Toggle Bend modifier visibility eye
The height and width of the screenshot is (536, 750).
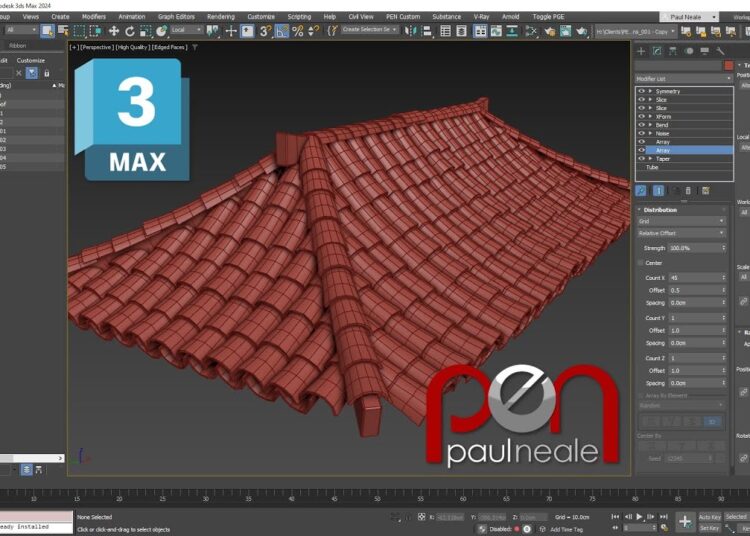pos(641,125)
